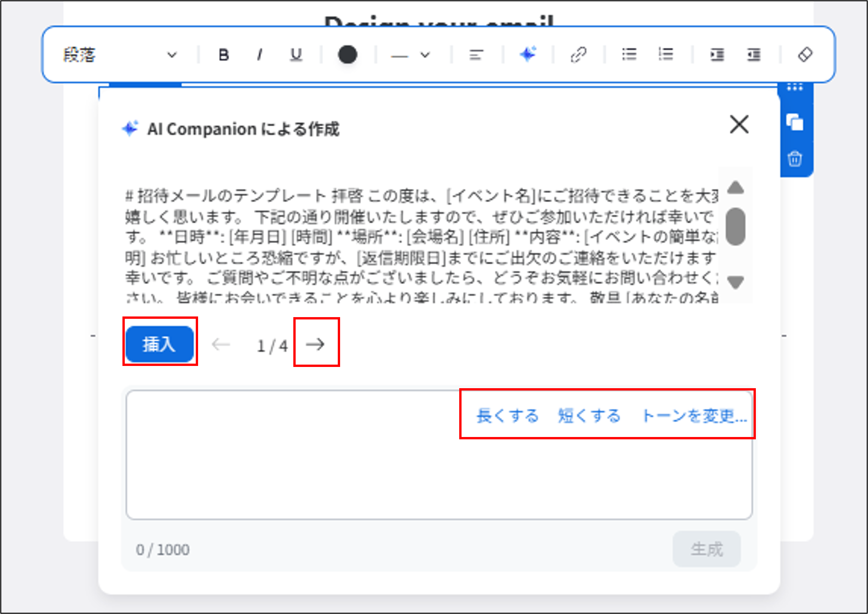Screen dimensions: 868x614
Task: Click the 長くする link
Action: (507, 416)
